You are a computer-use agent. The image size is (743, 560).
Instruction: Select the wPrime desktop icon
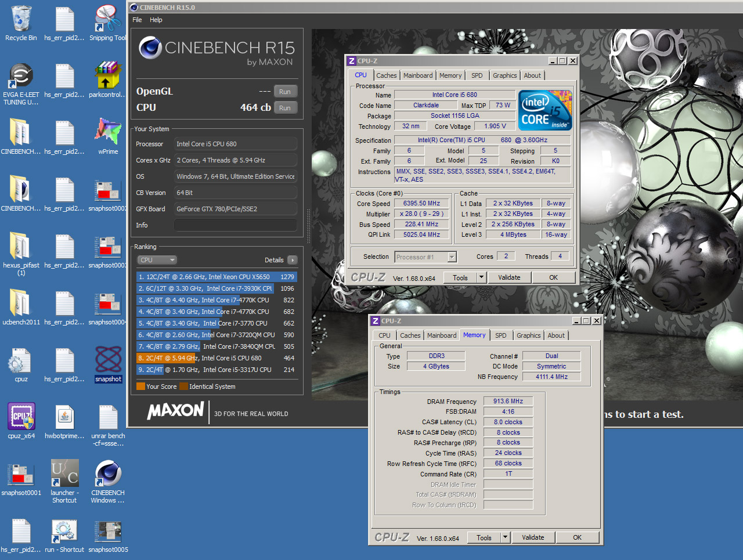108,132
